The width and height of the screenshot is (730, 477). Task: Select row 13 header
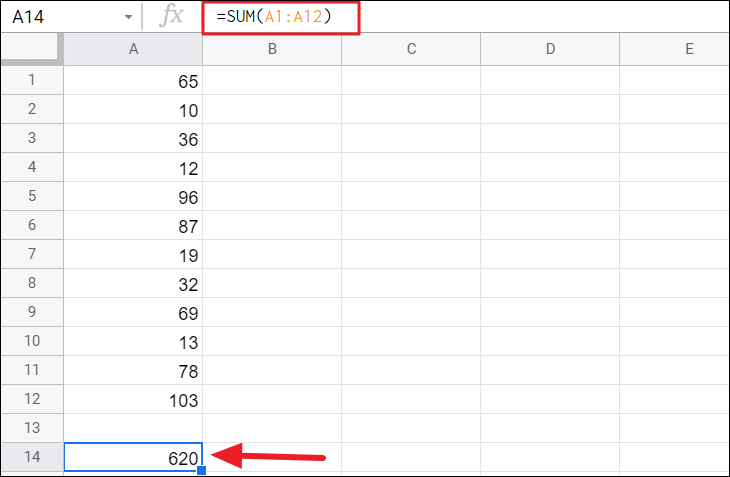32,429
